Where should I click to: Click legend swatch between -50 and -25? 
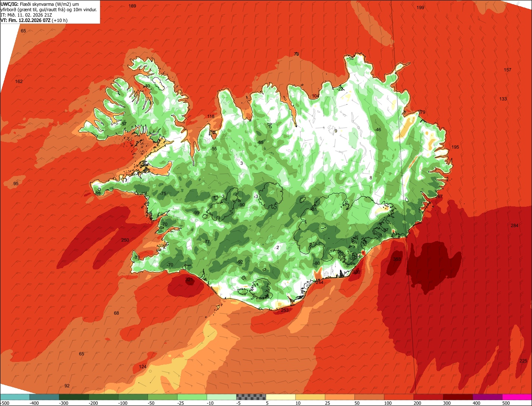(163, 397)
